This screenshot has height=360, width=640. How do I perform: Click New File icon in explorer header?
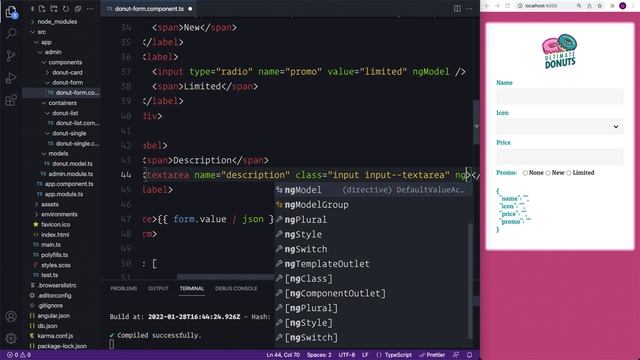(x=42, y=9)
